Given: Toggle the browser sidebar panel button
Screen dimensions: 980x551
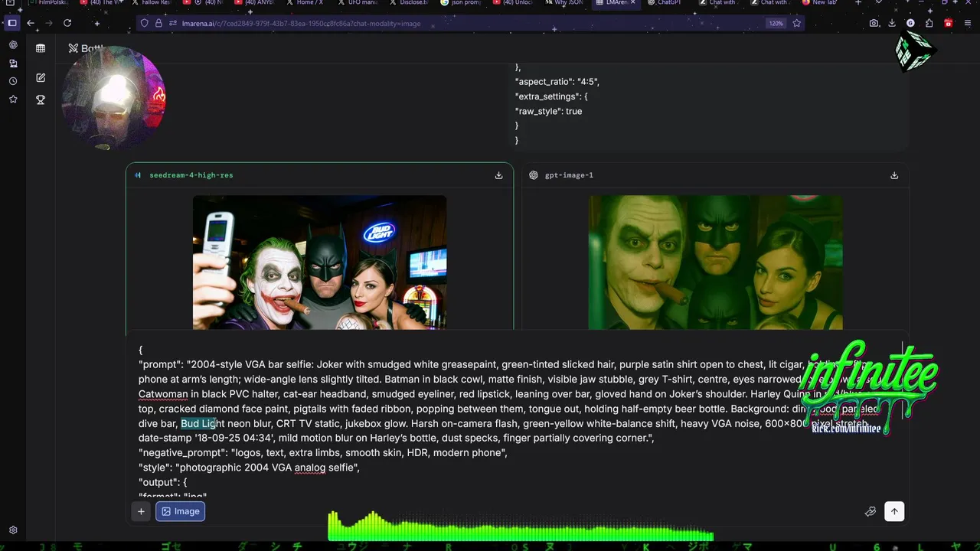Looking at the screenshot, I should click(x=12, y=23).
